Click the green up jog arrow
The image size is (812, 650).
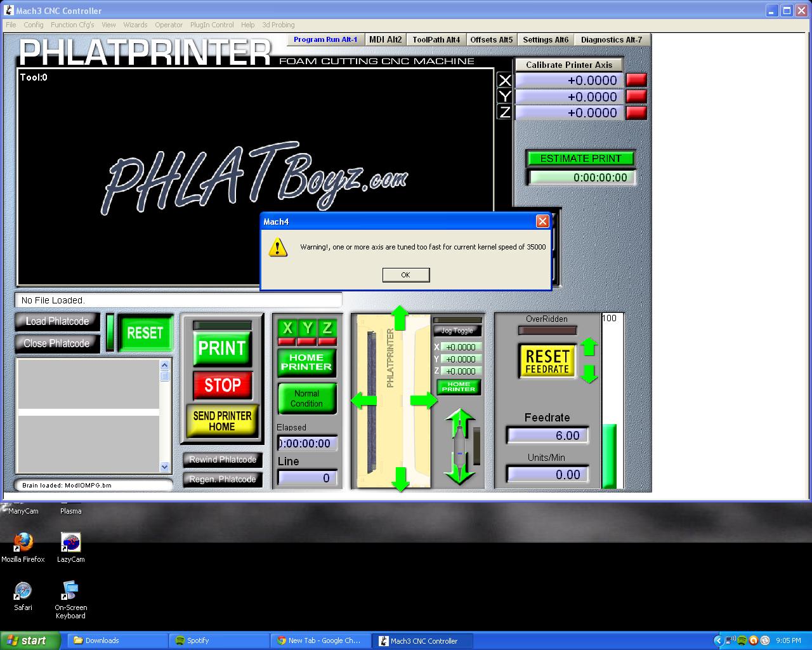400,317
